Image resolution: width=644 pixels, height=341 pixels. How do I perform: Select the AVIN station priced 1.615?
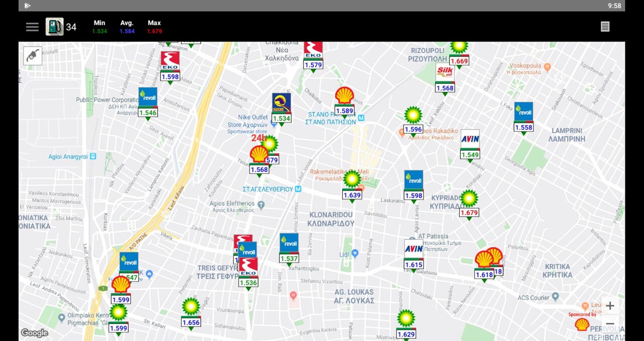pyautogui.click(x=414, y=255)
